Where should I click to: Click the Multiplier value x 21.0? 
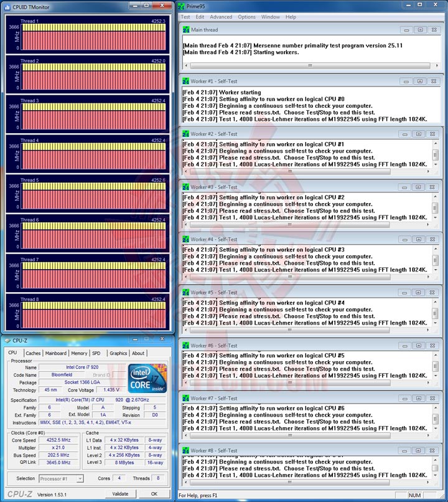(x=58, y=448)
